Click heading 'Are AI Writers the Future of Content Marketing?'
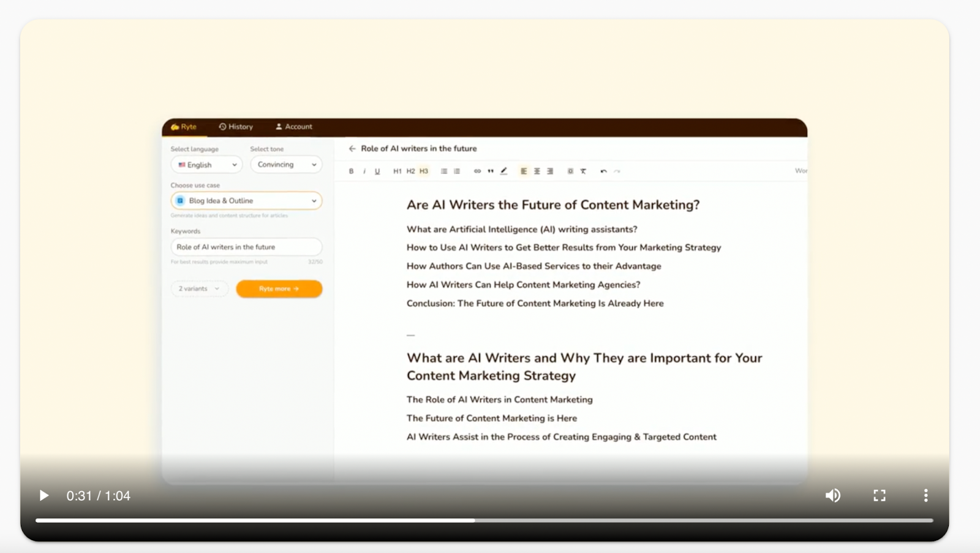Image resolution: width=980 pixels, height=553 pixels. pos(553,205)
